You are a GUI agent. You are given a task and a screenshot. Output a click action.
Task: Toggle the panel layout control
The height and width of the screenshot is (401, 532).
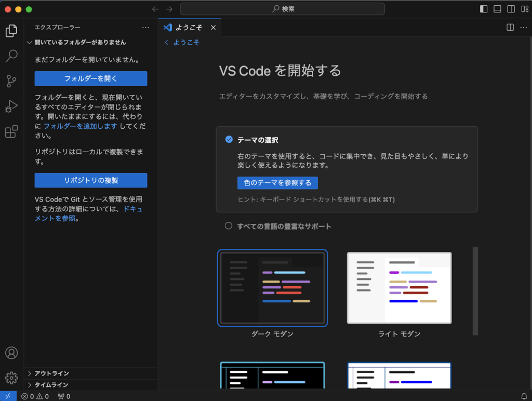[x=497, y=9]
